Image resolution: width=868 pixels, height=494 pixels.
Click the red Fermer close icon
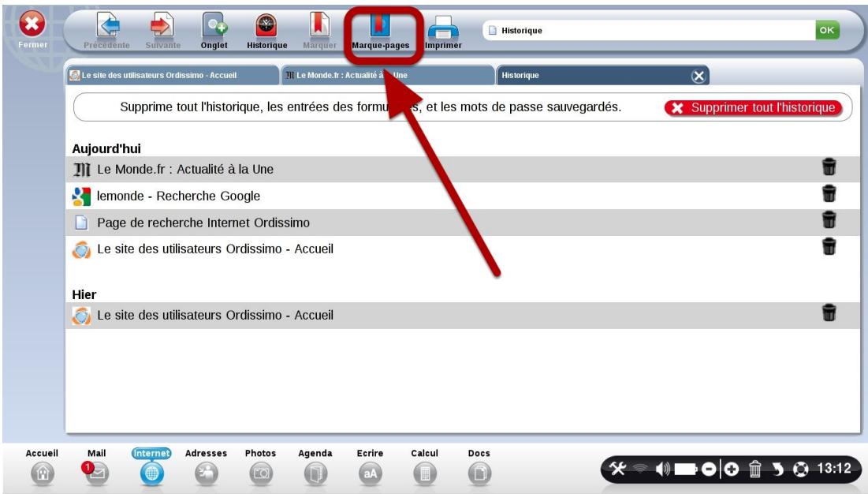[32, 24]
